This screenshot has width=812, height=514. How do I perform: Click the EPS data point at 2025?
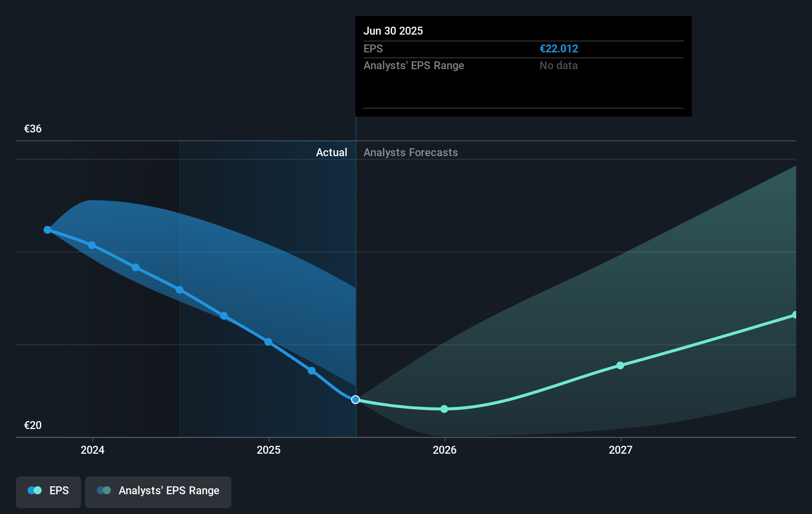click(x=268, y=342)
